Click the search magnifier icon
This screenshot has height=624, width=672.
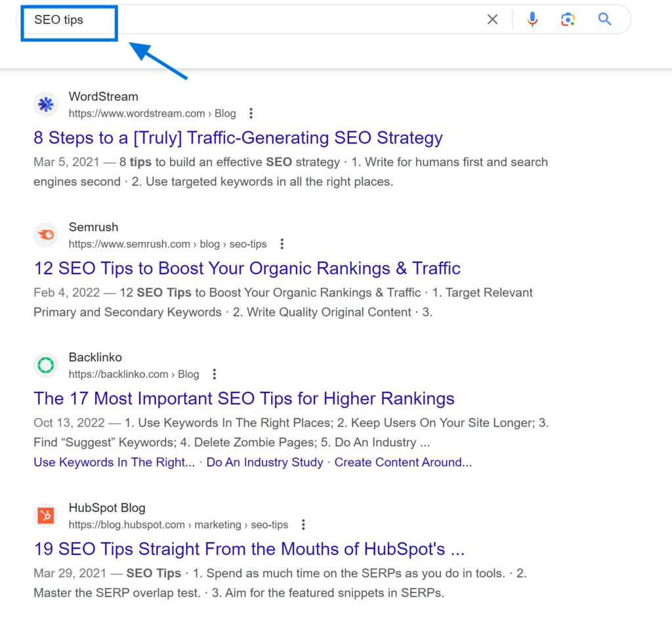[604, 19]
